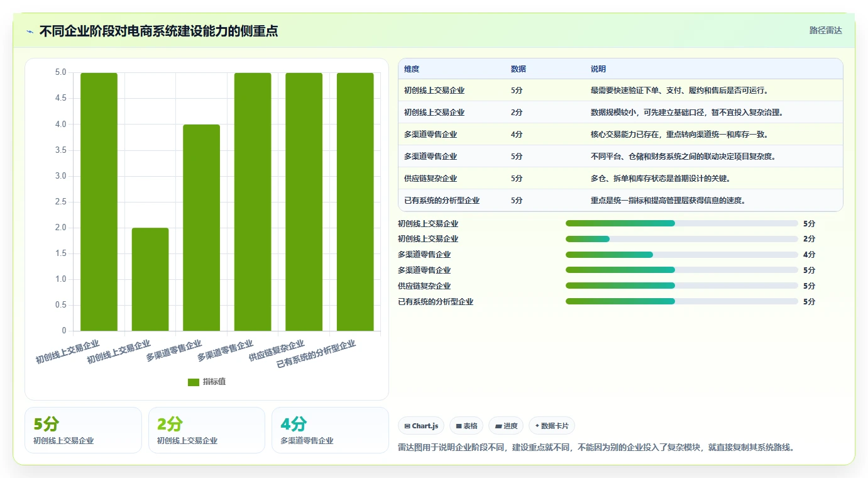The height and width of the screenshot is (478, 868).
Task: Click the 2分 value right of progress bars
Action: point(809,239)
